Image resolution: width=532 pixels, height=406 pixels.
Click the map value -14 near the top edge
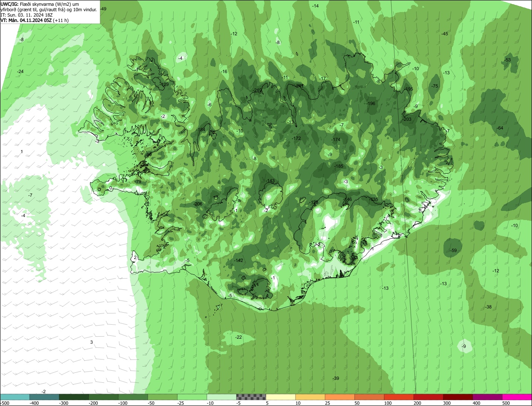(315, 6)
